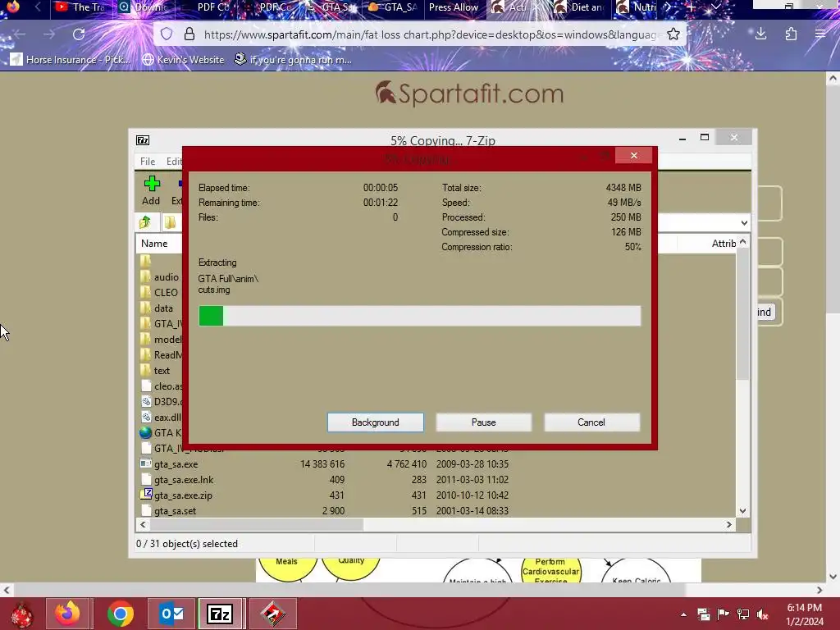Open a new browser tab
Screen dimensions: 840x630
click(x=691, y=7)
